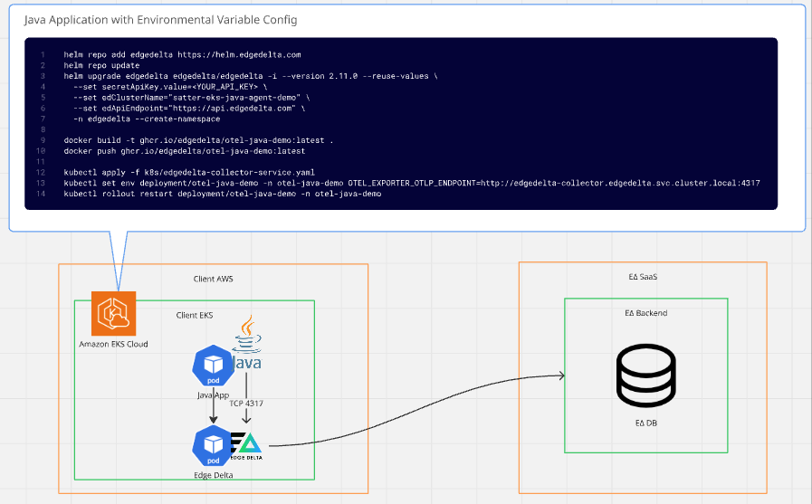The image size is (812, 504).
Task: Click the 'EΔ DB' text label
Action: tap(645, 422)
